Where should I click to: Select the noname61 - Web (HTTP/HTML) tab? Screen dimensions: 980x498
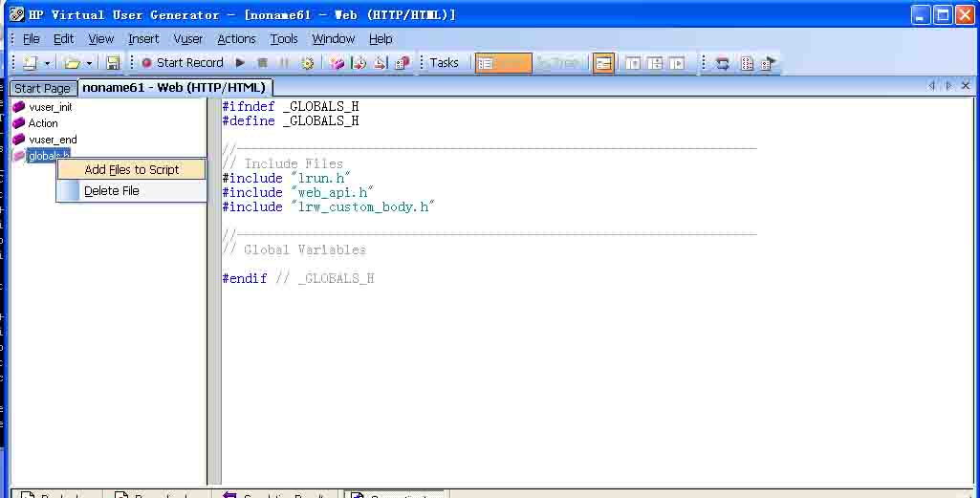(x=174, y=88)
